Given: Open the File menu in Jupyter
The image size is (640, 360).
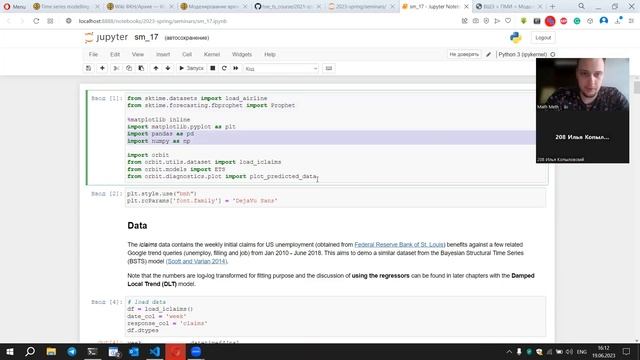Looking at the screenshot, I should click(x=93, y=54).
